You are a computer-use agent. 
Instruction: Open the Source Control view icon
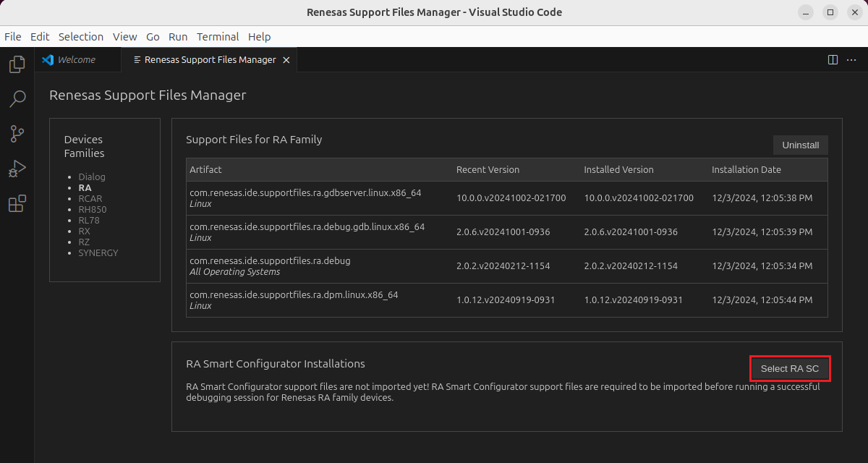17,134
